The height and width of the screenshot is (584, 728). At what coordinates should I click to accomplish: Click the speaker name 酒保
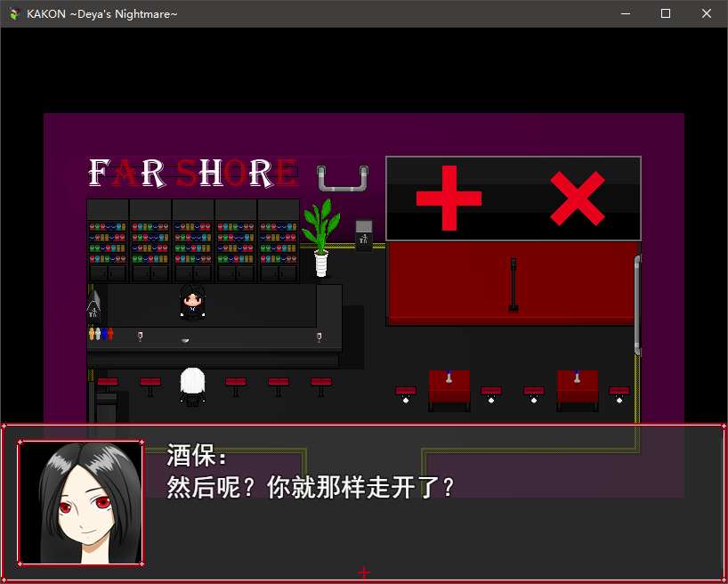191,455
